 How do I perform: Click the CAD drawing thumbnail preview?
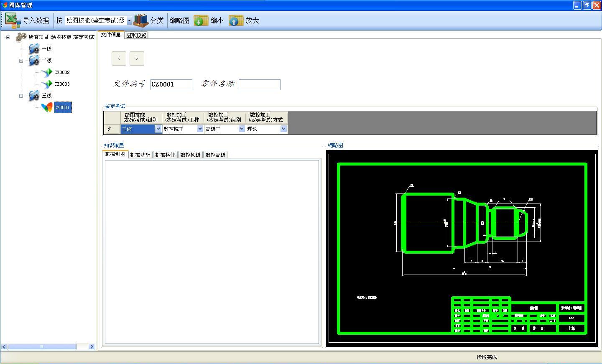point(462,249)
